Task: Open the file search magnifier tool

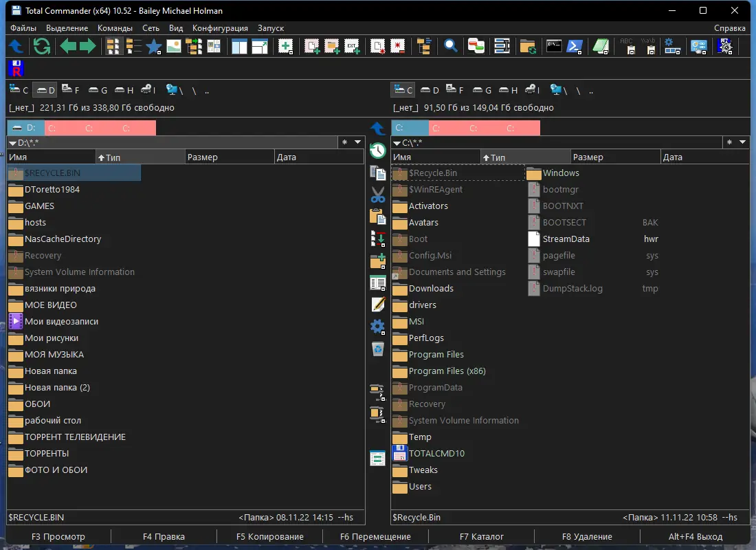Action: point(449,46)
